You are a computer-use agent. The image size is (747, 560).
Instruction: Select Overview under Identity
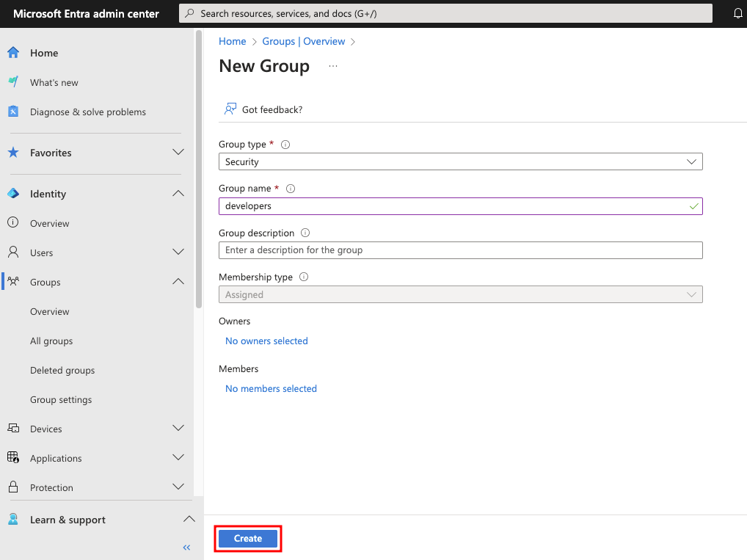pos(50,224)
